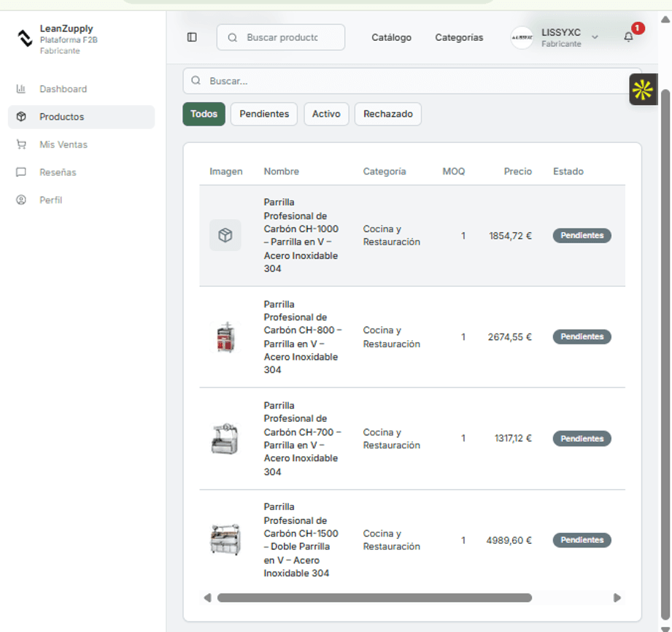
Task: Click the Productos box icon
Action: click(21, 117)
